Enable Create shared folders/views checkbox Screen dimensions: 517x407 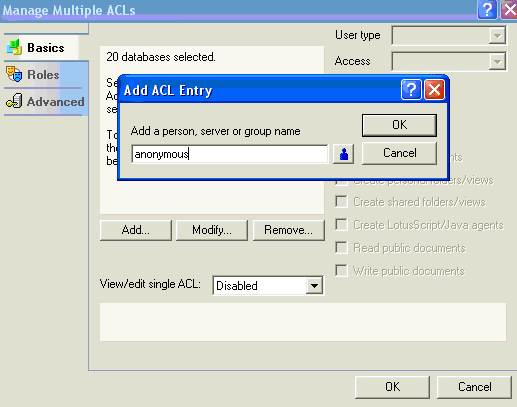pos(341,202)
